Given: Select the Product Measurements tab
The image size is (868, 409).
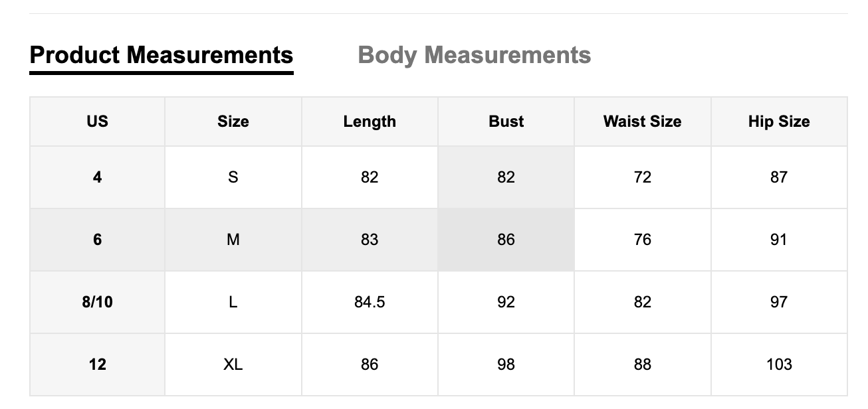Looking at the screenshot, I should click(x=162, y=55).
